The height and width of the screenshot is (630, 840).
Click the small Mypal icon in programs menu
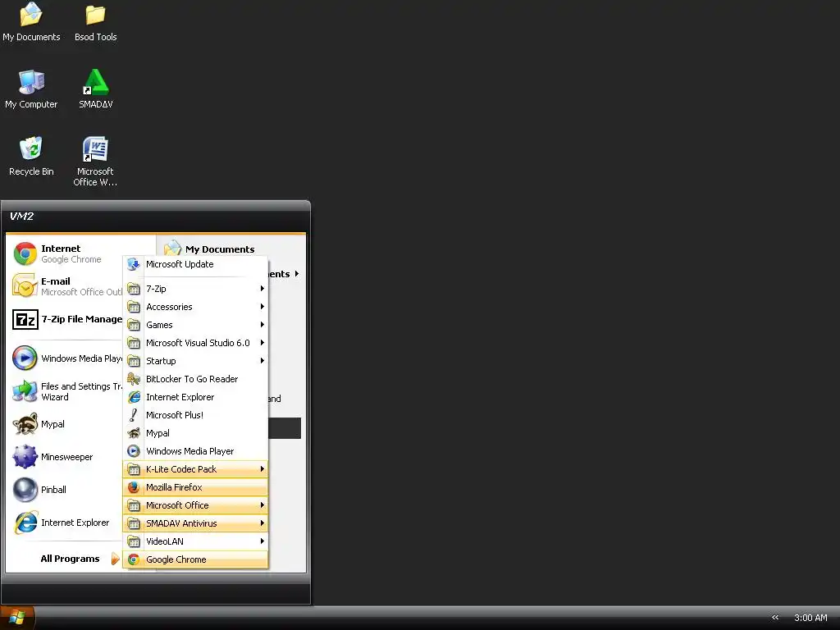coord(134,433)
